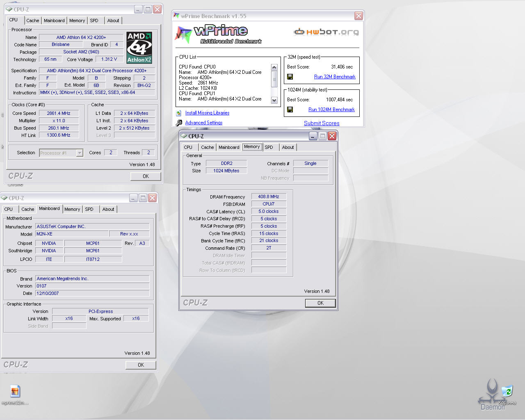
Task: Click the HWBOT.org logo
Action: pyautogui.click(x=326, y=32)
